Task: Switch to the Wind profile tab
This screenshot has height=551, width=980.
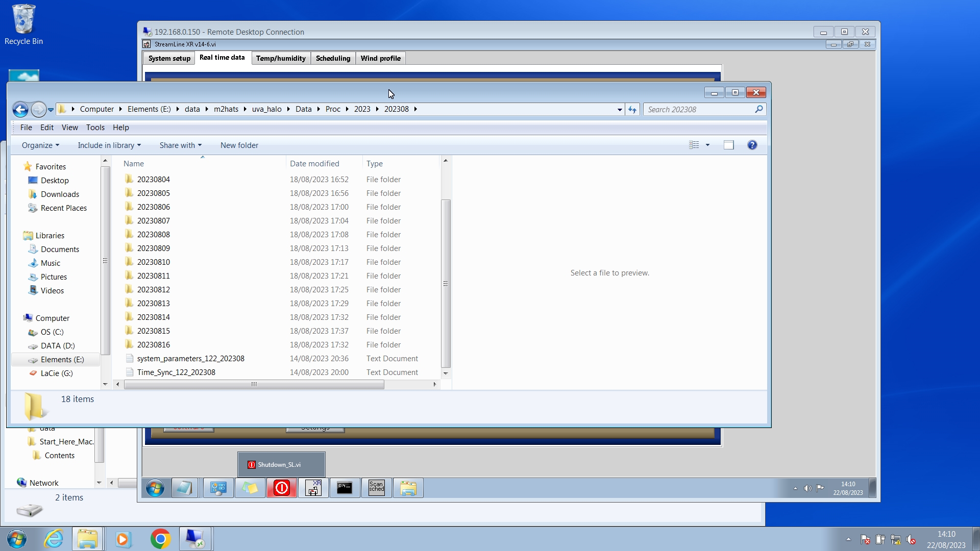Action: click(380, 58)
